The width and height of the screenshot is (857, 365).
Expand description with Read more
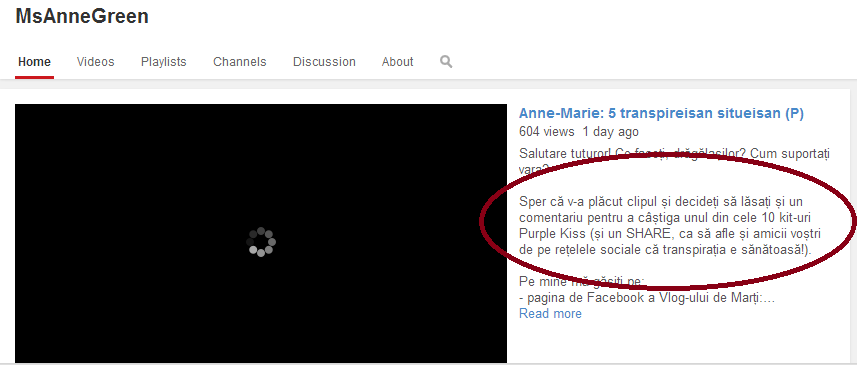(550, 314)
